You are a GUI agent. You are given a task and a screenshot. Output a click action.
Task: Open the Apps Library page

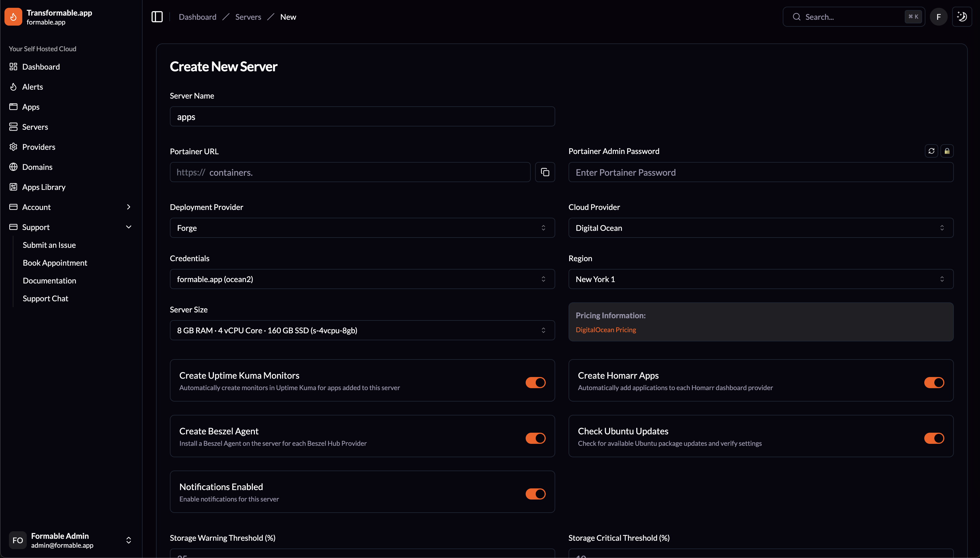click(43, 187)
